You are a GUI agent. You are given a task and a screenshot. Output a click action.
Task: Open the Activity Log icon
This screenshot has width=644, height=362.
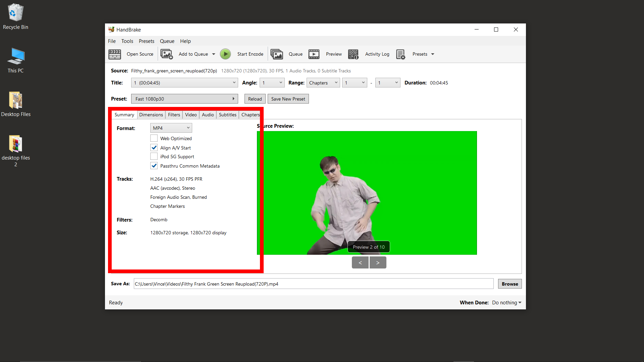(353, 54)
